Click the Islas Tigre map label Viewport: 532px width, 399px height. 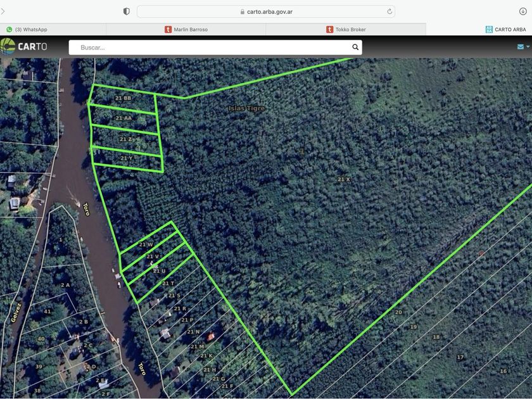click(x=246, y=108)
